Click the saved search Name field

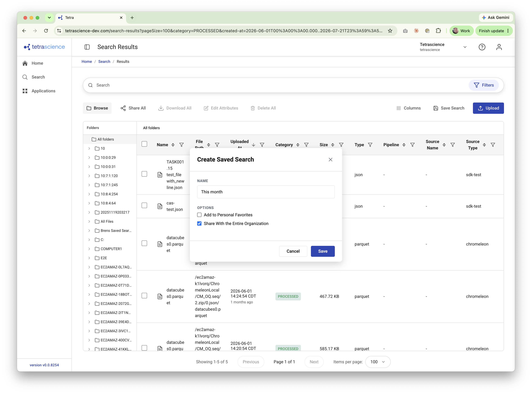pos(266,192)
